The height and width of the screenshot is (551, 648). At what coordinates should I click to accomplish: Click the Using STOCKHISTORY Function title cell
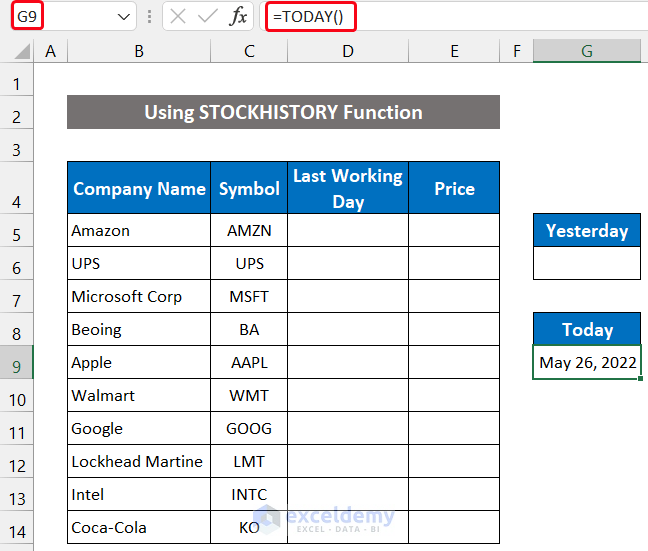click(283, 112)
